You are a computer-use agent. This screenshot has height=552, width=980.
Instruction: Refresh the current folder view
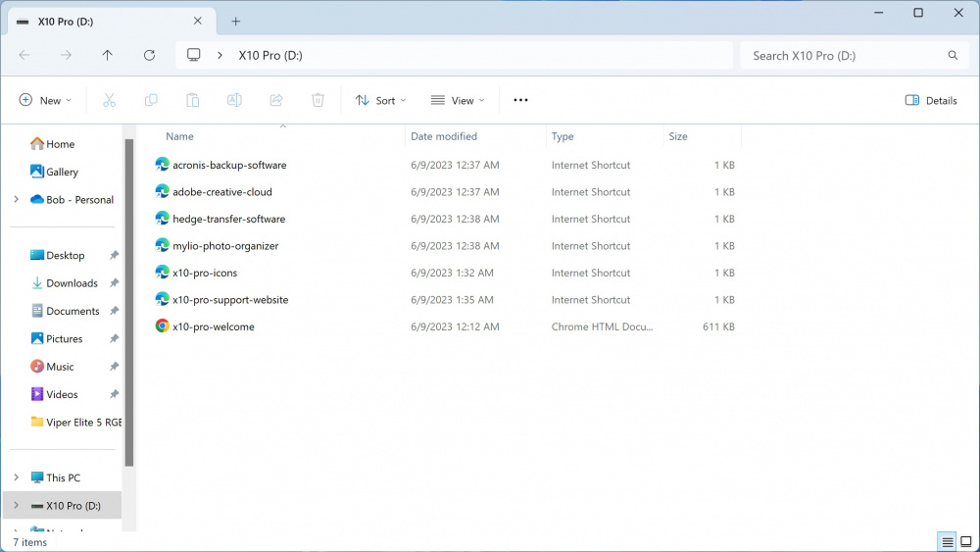(149, 55)
